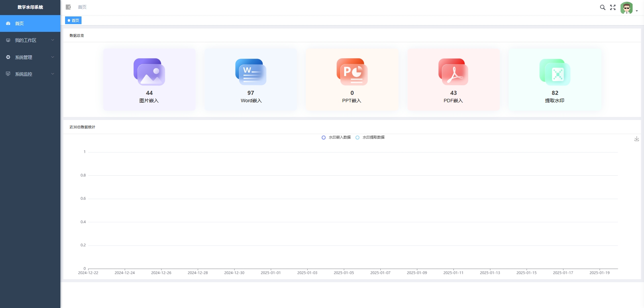Open the avatar dropdown caret
Screen dimensions: 644x308
tap(637, 11)
